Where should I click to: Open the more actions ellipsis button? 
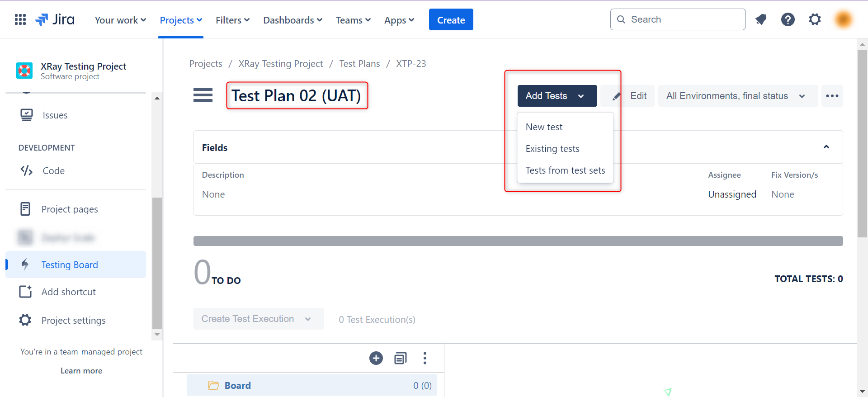[x=832, y=96]
